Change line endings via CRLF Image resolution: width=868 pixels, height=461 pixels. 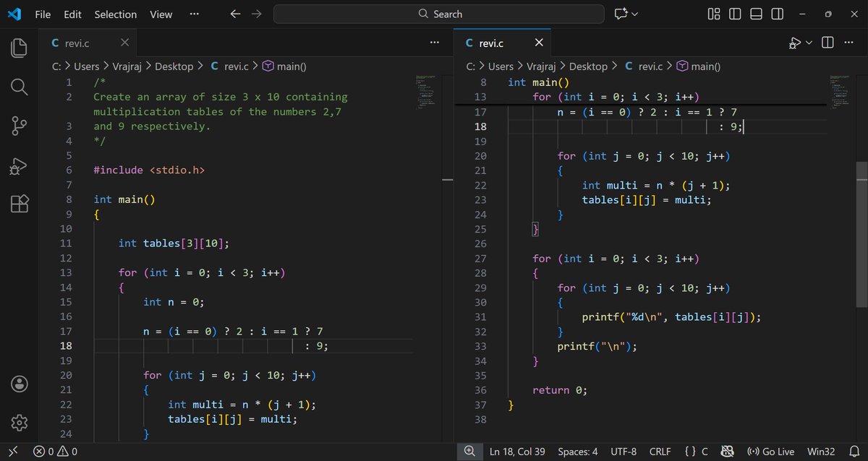(660, 452)
